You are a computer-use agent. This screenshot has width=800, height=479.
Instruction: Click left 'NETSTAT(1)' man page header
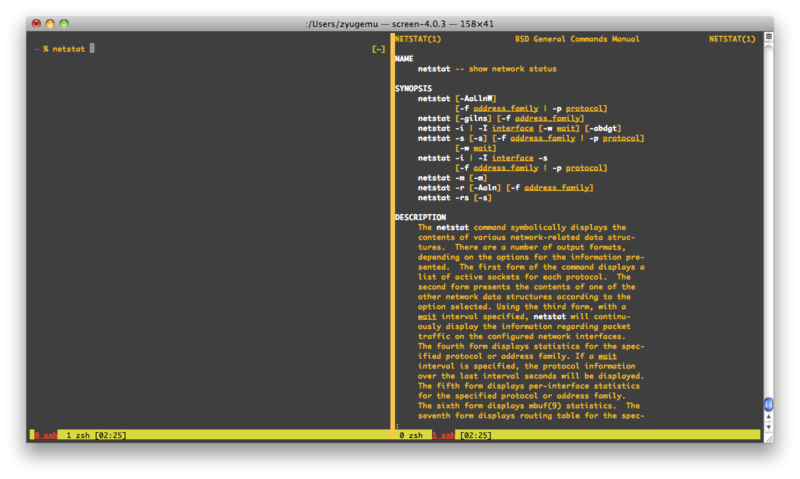pos(418,39)
